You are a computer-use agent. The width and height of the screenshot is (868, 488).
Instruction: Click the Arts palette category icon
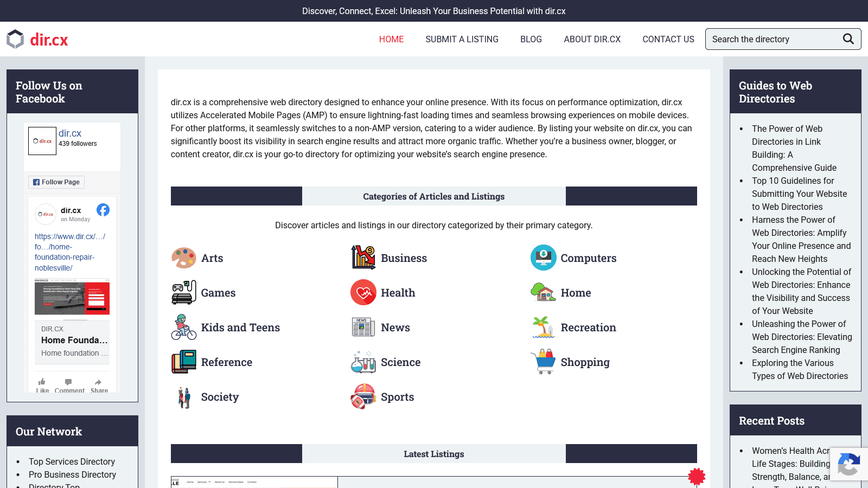coord(184,258)
